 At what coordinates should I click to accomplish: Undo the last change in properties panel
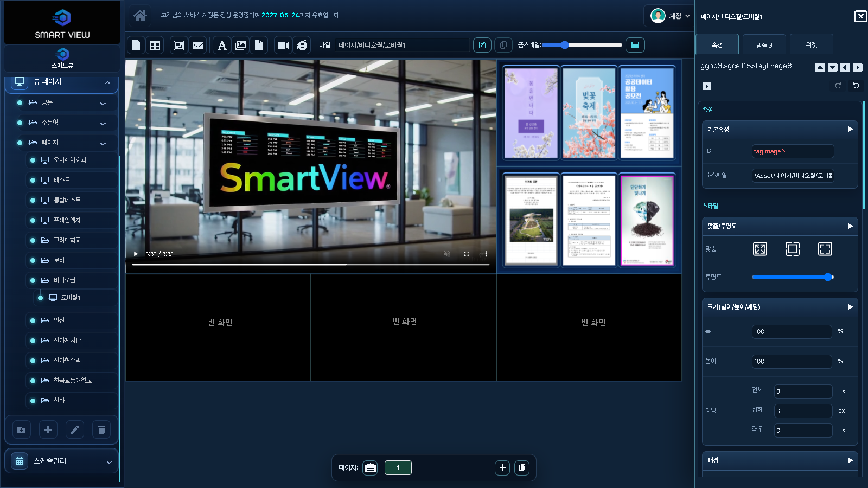click(x=856, y=86)
